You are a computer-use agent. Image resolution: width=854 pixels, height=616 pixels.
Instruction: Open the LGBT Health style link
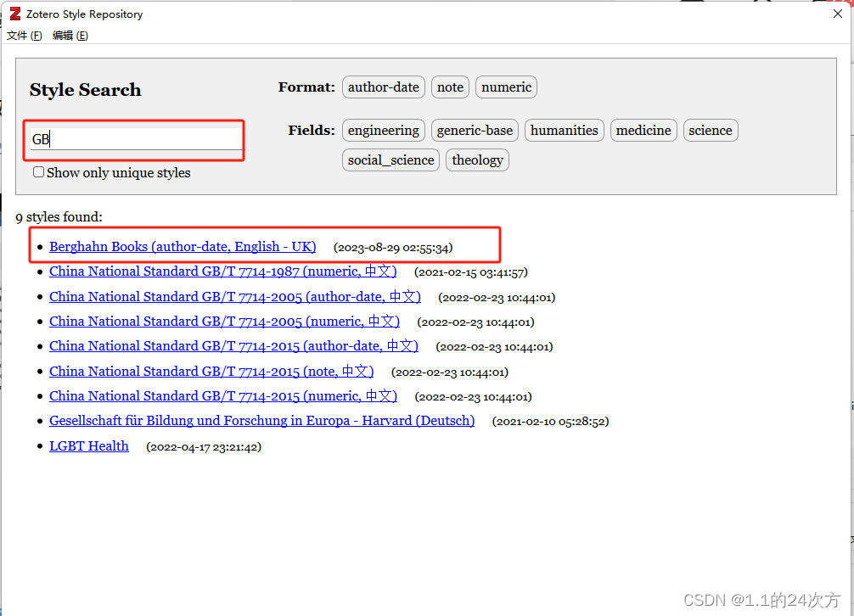(89, 446)
